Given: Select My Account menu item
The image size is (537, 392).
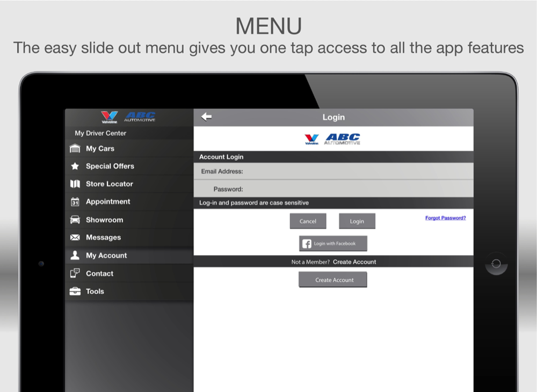Looking at the screenshot, I should [129, 256].
